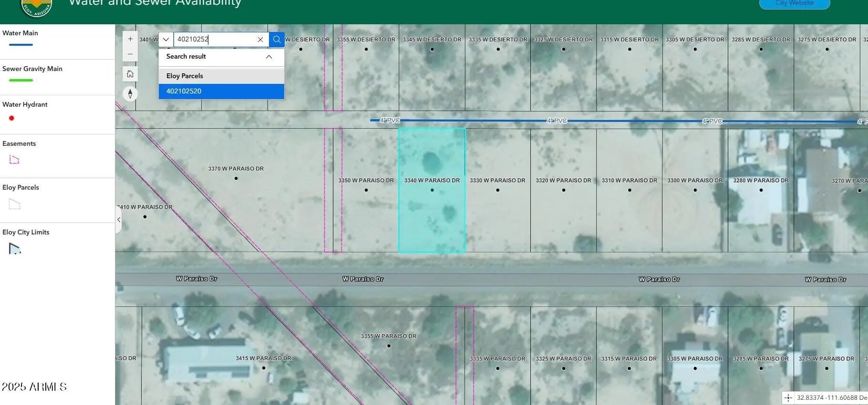Clear the search text with X
The width and height of the screenshot is (868, 405).
click(x=260, y=40)
